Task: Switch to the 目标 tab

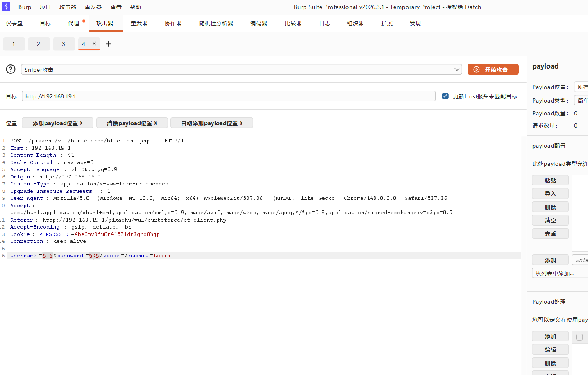Action: click(x=45, y=23)
